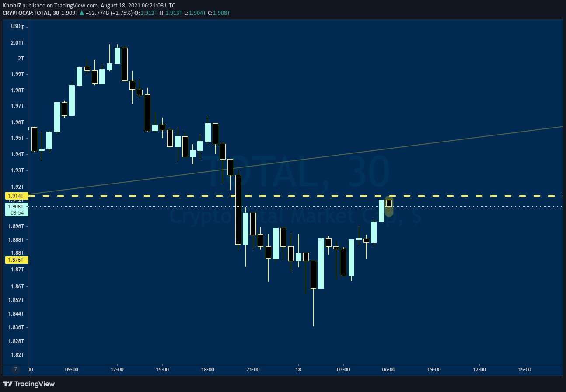Click the high value 1.913T
This screenshot has width=566, height=392.
(174, 13)
